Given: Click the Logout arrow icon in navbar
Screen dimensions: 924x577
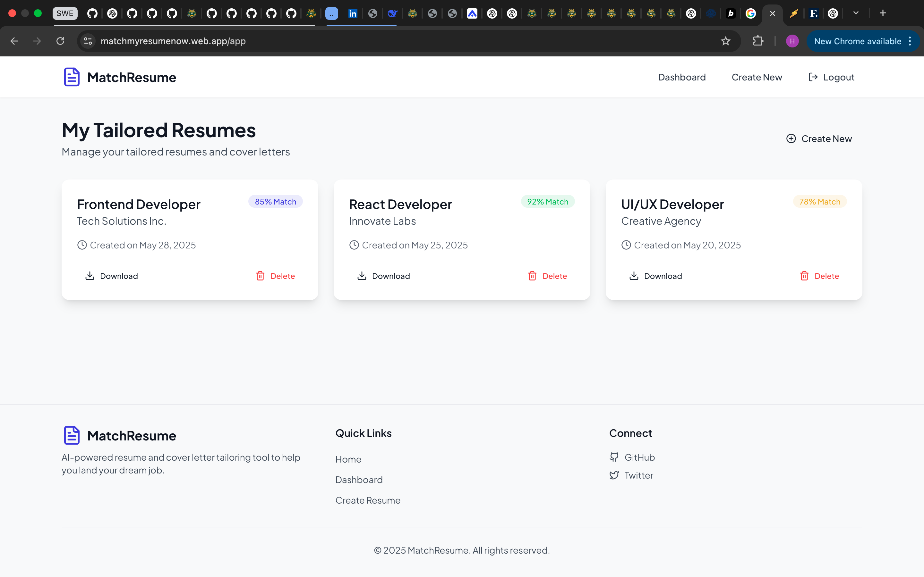Looking at the screenshot, I should coord(813,77).
